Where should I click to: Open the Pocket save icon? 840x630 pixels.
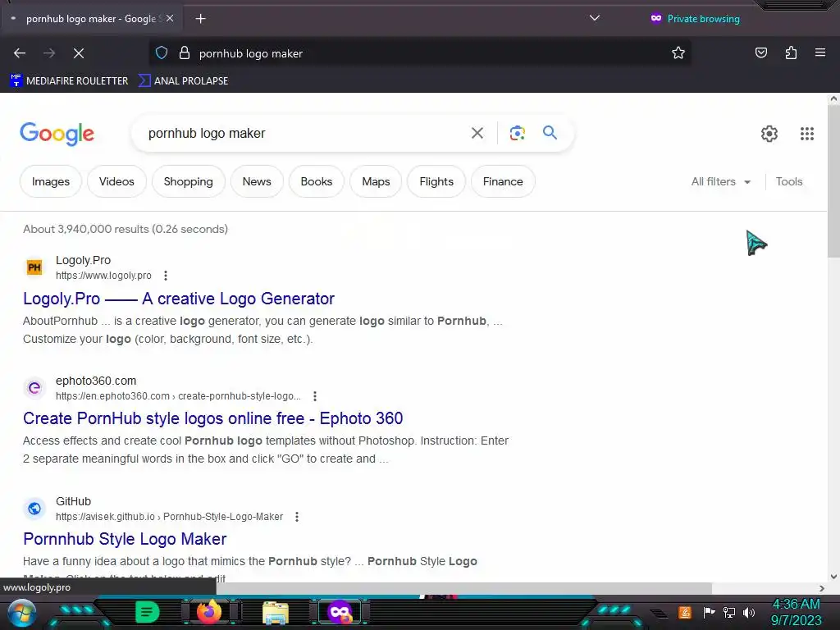(x=760, y=52)
